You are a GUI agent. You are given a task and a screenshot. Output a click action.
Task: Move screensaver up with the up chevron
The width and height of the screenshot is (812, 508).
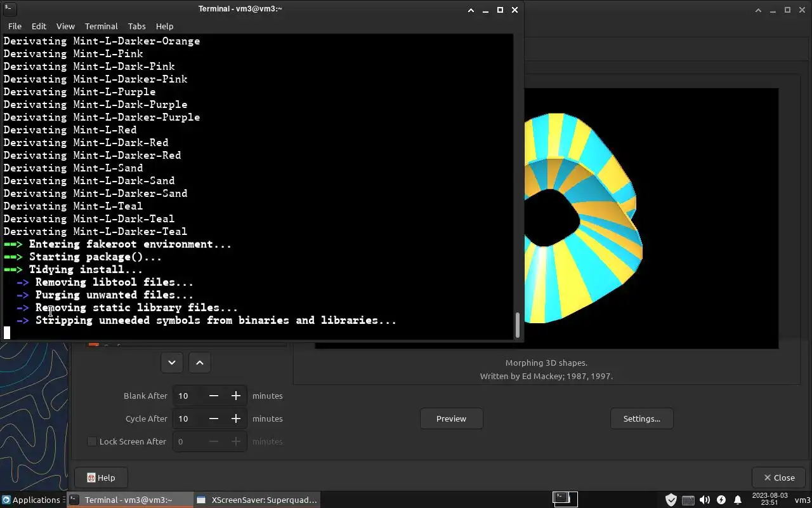(199, 363)
